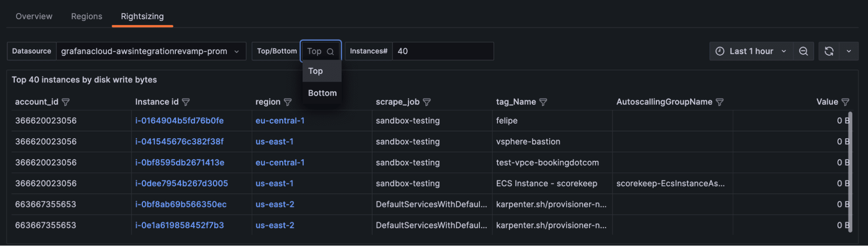Choose Bottom from the dropdown list

click(322, 93)
